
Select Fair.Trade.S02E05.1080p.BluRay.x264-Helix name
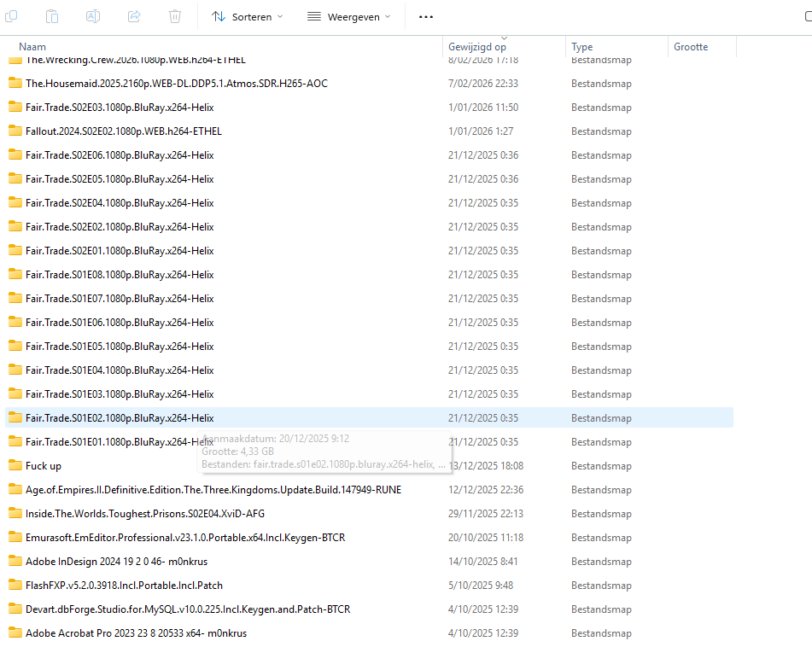click(x=120, y=178)
